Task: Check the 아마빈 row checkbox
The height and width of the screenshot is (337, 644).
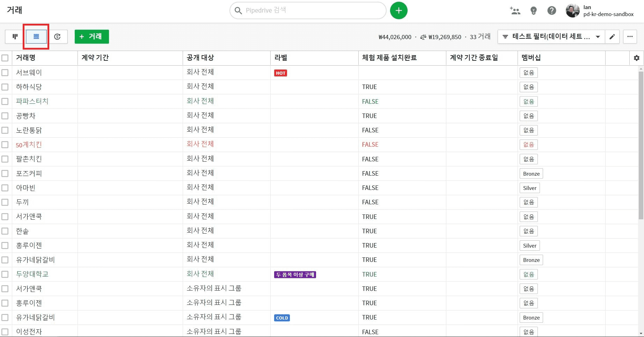Action: pos(5,188)
